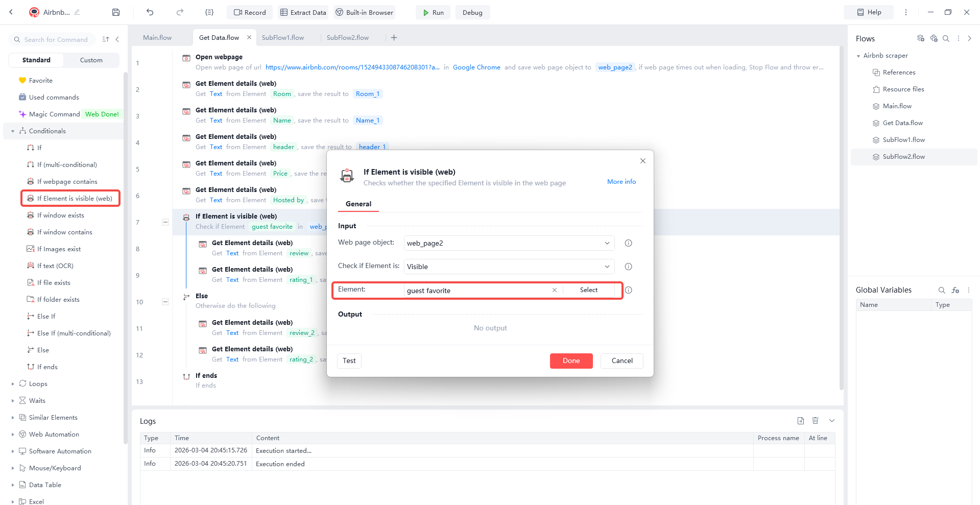Click the Magic Command feature
Image resolution: width=980 pixels, height=505 pixels.
(54, 114)
